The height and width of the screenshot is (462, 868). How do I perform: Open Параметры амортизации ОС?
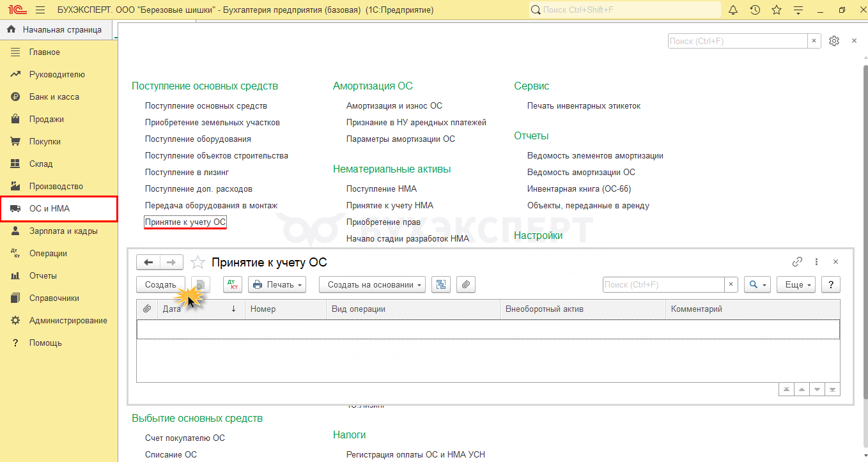[x=401, y=139]
